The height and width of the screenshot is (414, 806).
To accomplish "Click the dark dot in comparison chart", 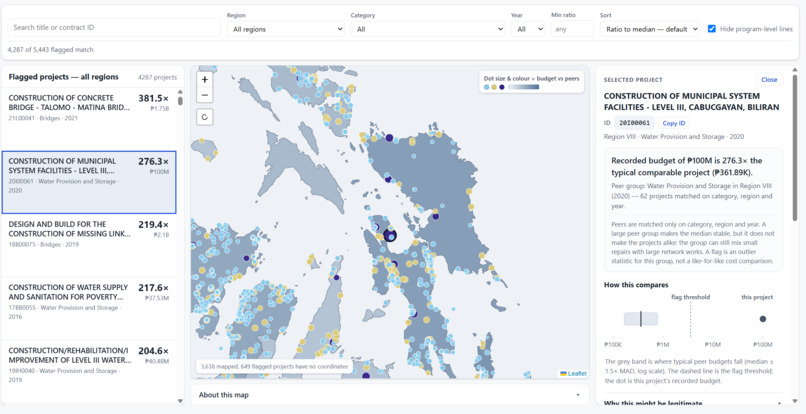I will point(763,319).
